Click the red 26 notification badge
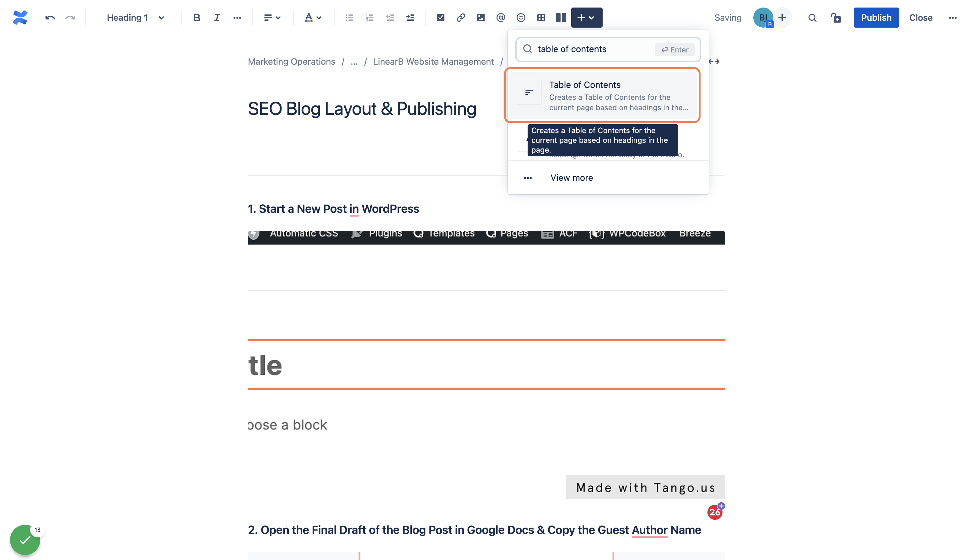This screenshot has width=978, height=560. click(x=715, y=512)
